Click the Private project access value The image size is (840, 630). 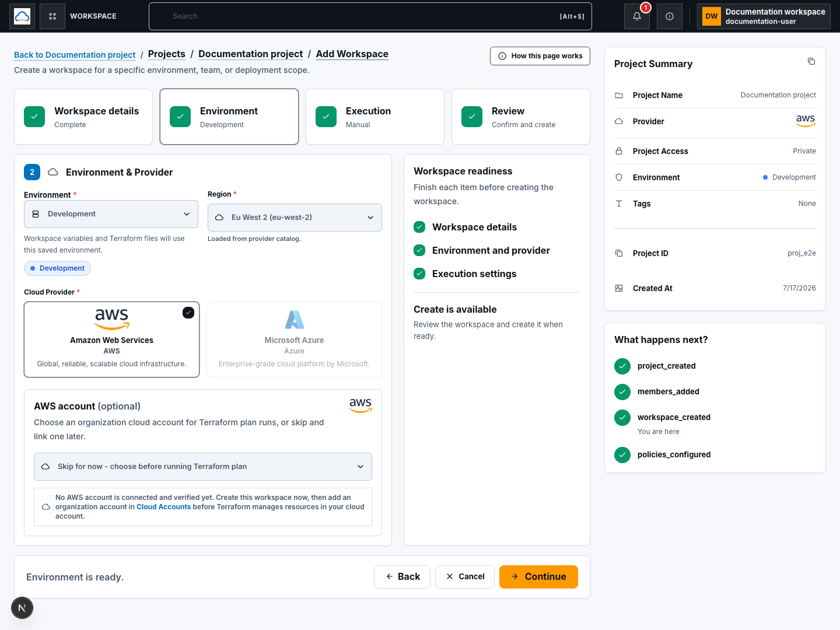[x=804, y=151]
